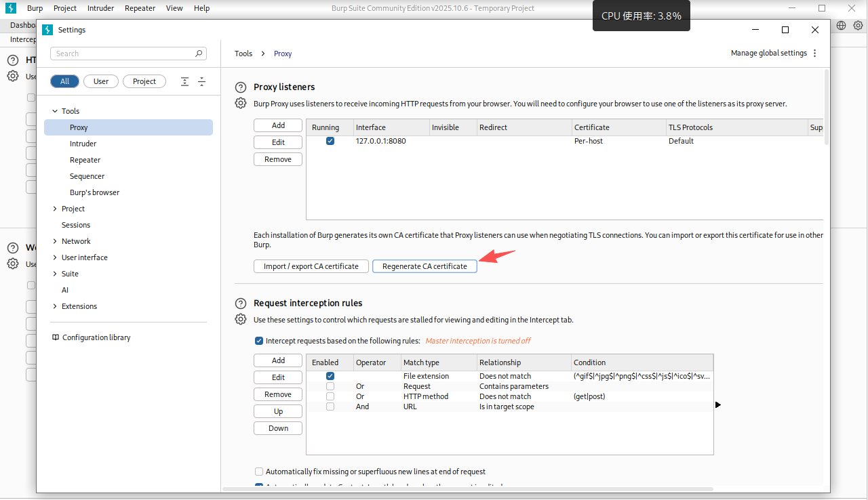This screenshot has width=868, height=500.
Task: Open the gear options for Proxy listeners
Action: coord(240,103)
